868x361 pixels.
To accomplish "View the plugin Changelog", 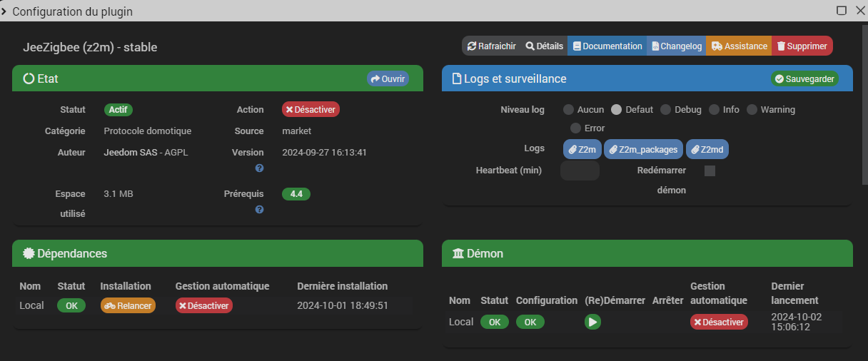I will 677,46.
